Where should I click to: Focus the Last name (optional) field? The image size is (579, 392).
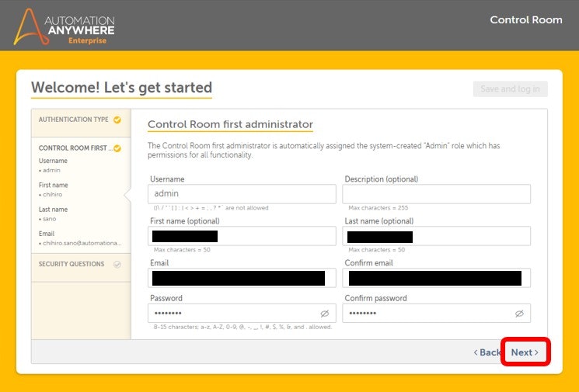437,236
